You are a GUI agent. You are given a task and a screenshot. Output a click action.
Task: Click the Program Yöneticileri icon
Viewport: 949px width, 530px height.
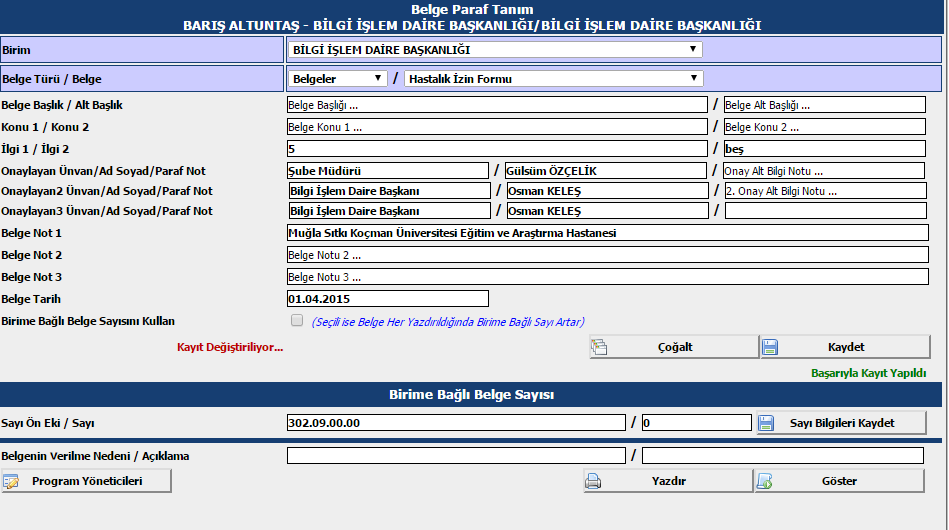point(12,481)
